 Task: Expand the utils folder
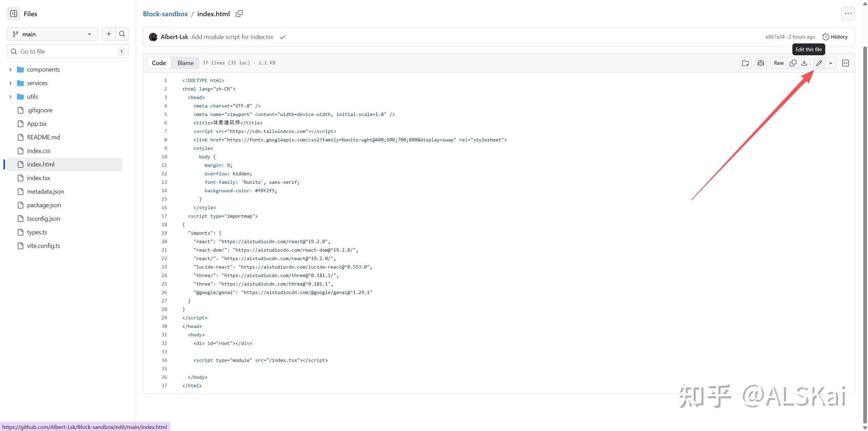10,97
